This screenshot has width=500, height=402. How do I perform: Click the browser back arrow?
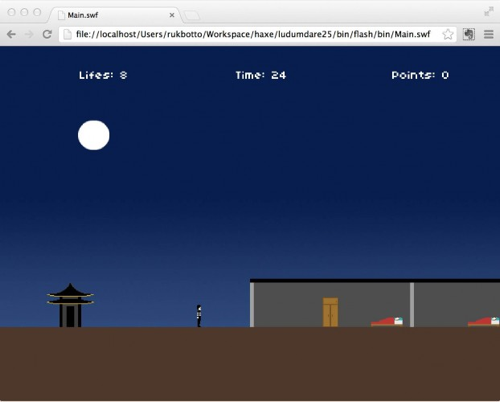(11, 34)
